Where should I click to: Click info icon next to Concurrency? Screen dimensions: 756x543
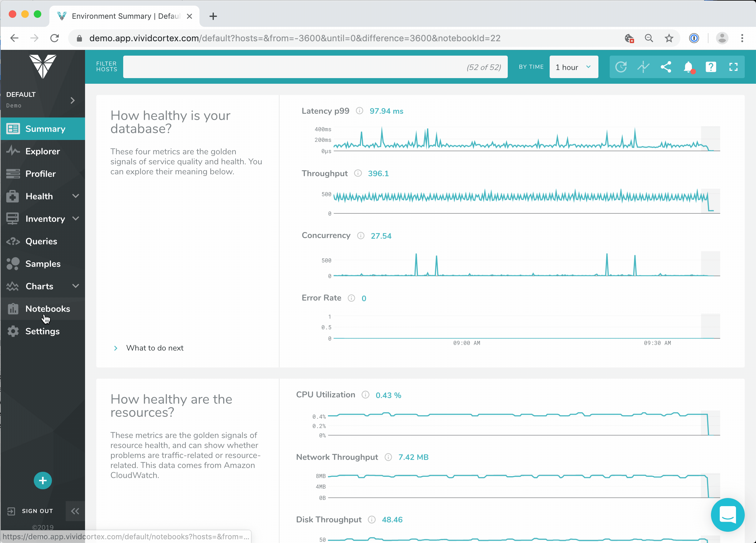click(x=361, y=236)
